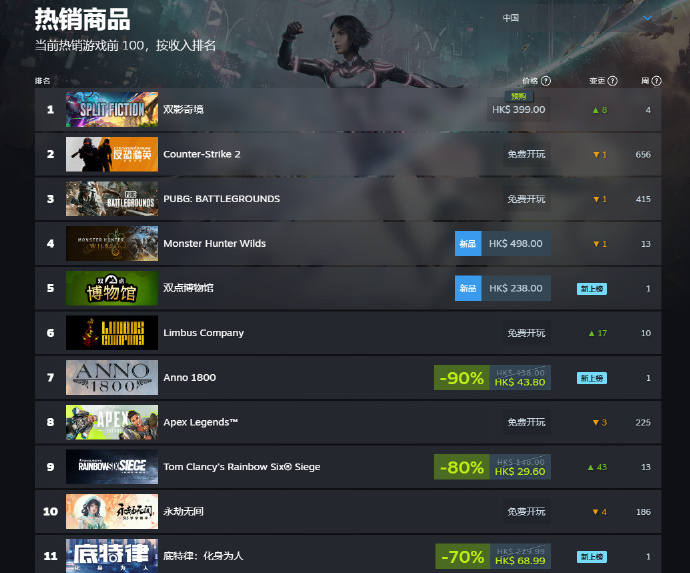Click the 底特律 -70% discount block

click(462, 556)
